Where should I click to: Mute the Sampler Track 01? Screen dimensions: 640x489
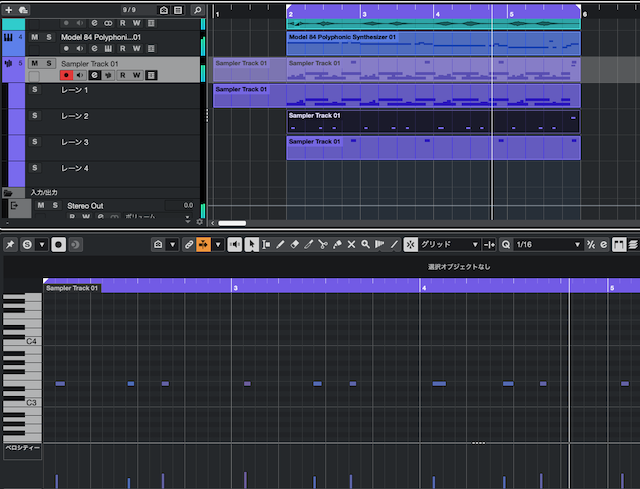[x=34, y=64]
